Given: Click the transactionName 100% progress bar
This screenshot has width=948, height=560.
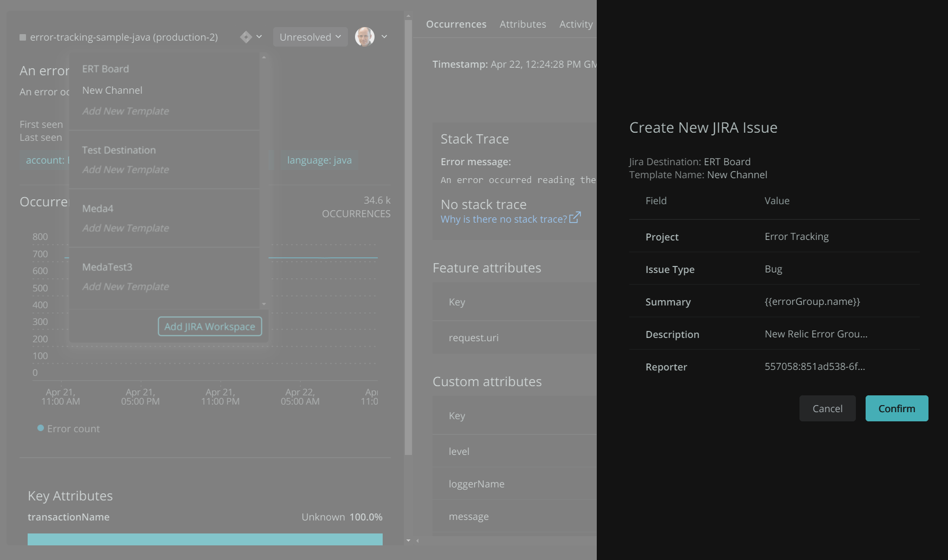Looking at the screenshot, I should [x=205, y=539].
